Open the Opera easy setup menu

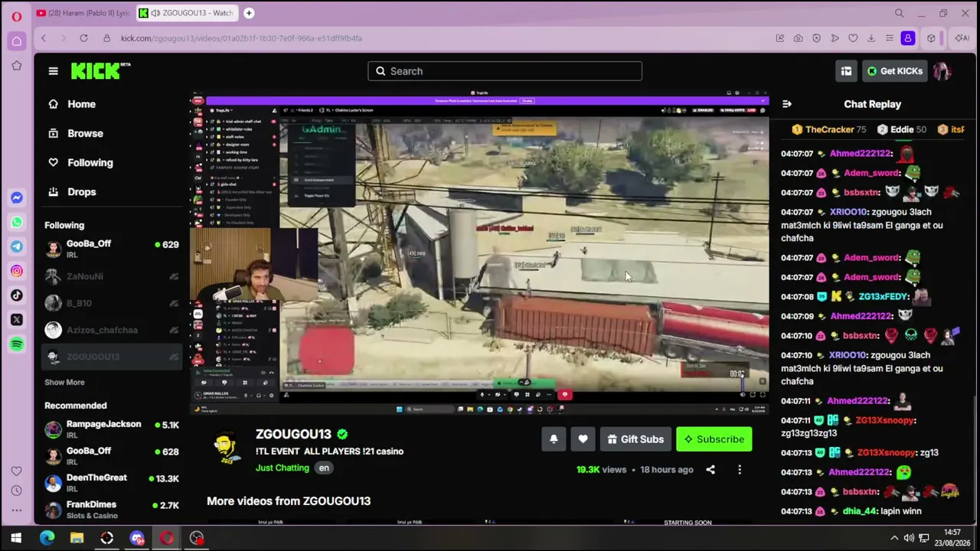coord(890,38)
